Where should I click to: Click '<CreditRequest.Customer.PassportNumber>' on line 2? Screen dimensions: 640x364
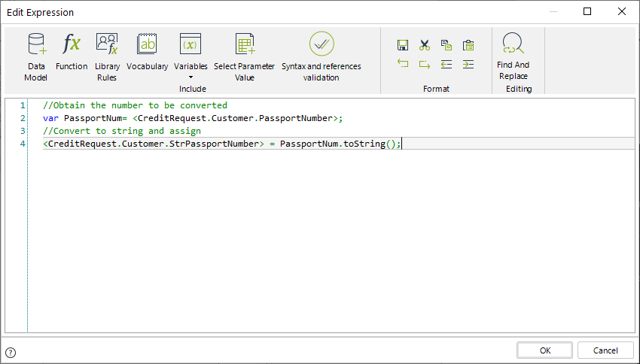point(235,118)
